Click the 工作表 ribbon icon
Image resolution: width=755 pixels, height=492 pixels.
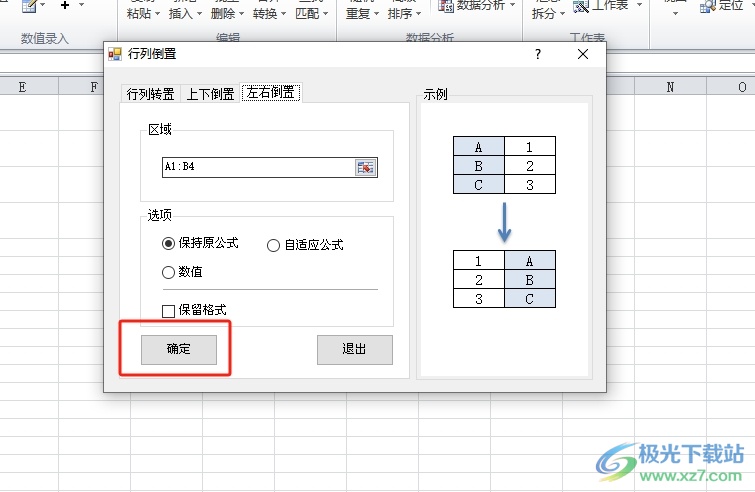(581, 6)
